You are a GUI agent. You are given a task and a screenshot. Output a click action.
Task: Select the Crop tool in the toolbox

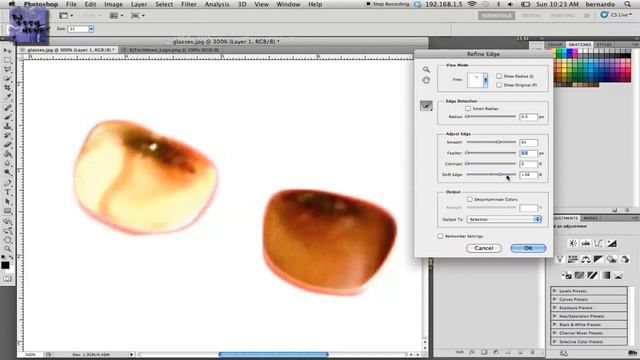click(7, 88)
